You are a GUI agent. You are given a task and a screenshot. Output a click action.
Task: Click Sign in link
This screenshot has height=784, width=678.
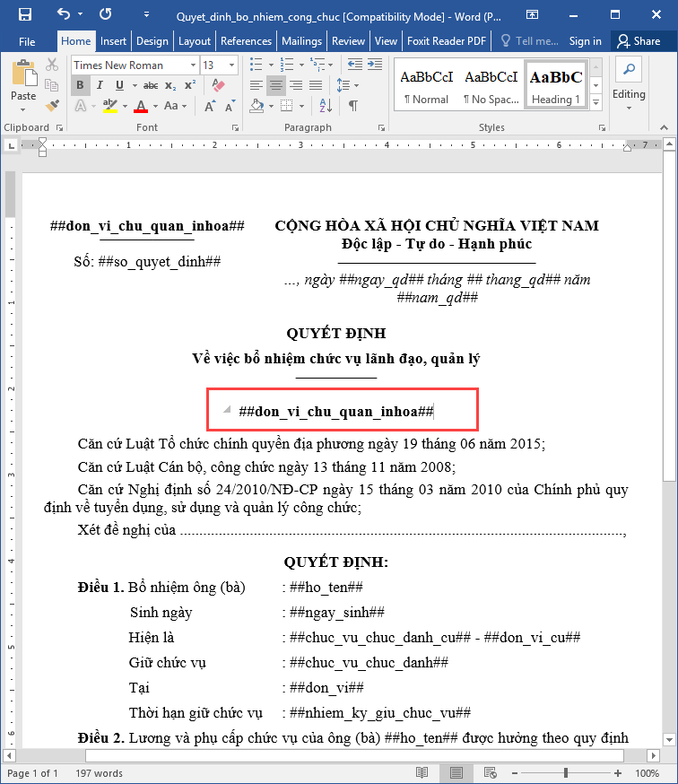click(585, 41)
